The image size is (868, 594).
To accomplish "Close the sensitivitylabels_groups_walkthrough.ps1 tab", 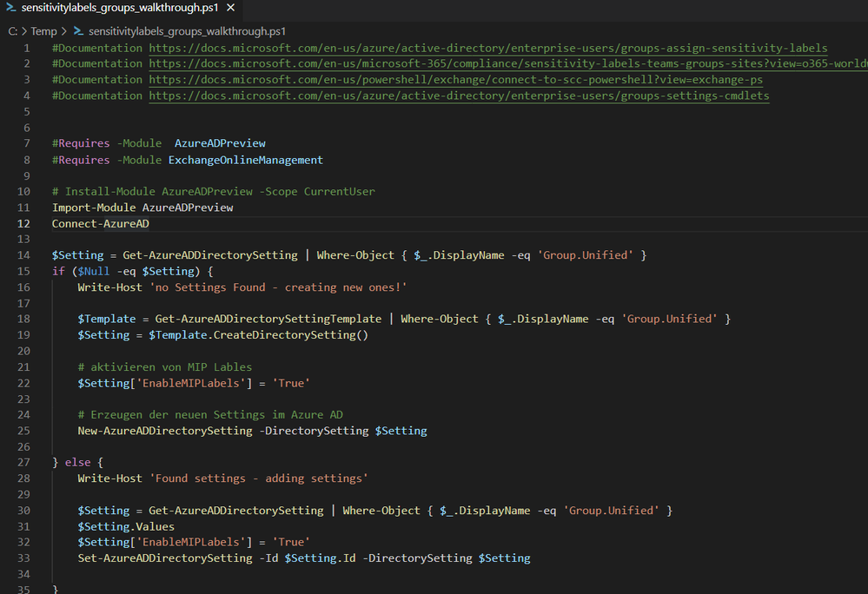I will point(231,8).
